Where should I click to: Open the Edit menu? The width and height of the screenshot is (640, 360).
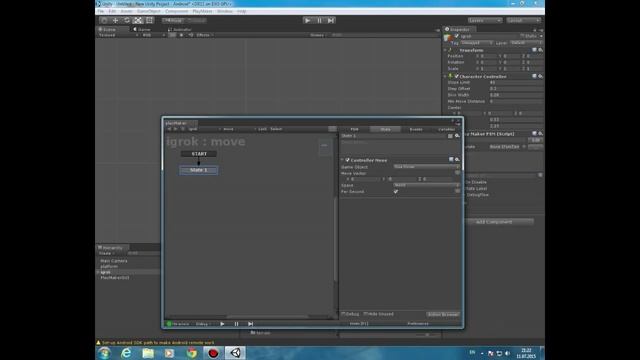pyautogui.click(x=112, y=11)
